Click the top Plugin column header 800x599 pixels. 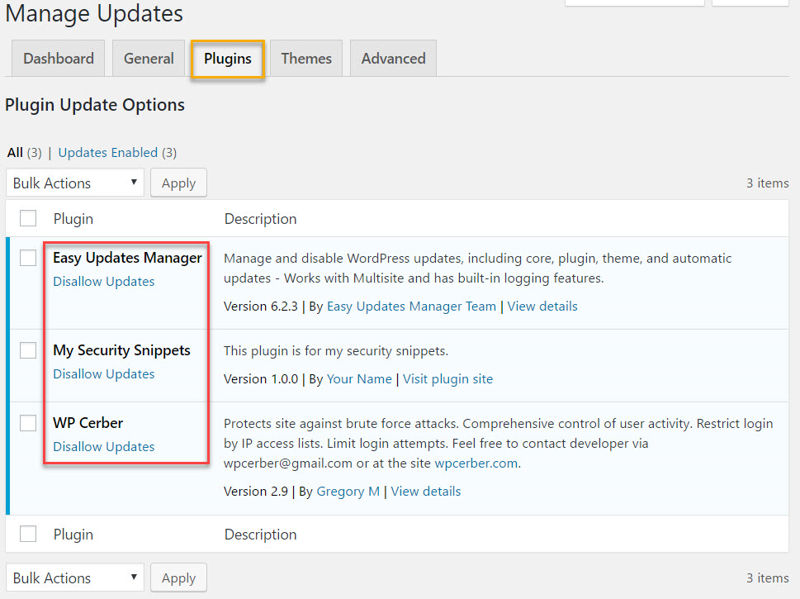point(73,219)
